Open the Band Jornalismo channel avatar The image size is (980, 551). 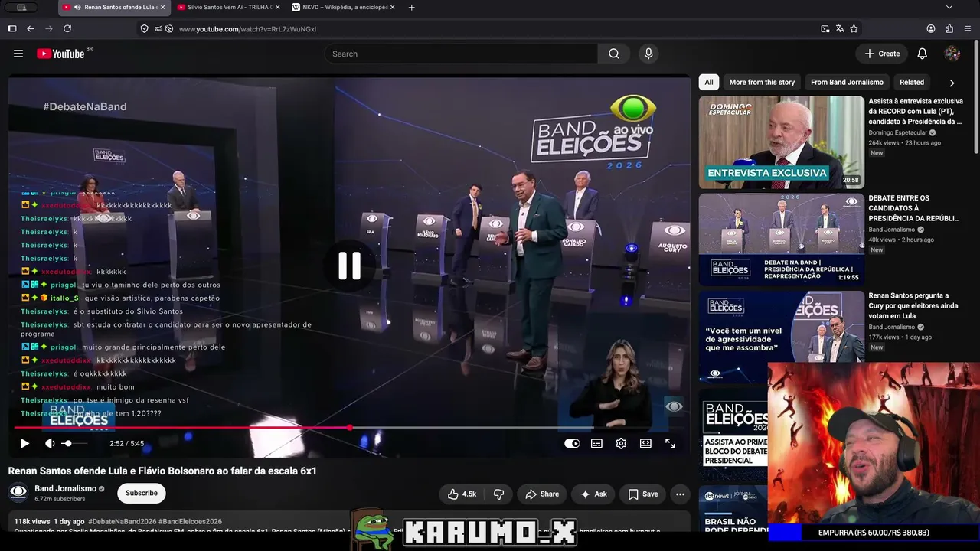(19, 493)
